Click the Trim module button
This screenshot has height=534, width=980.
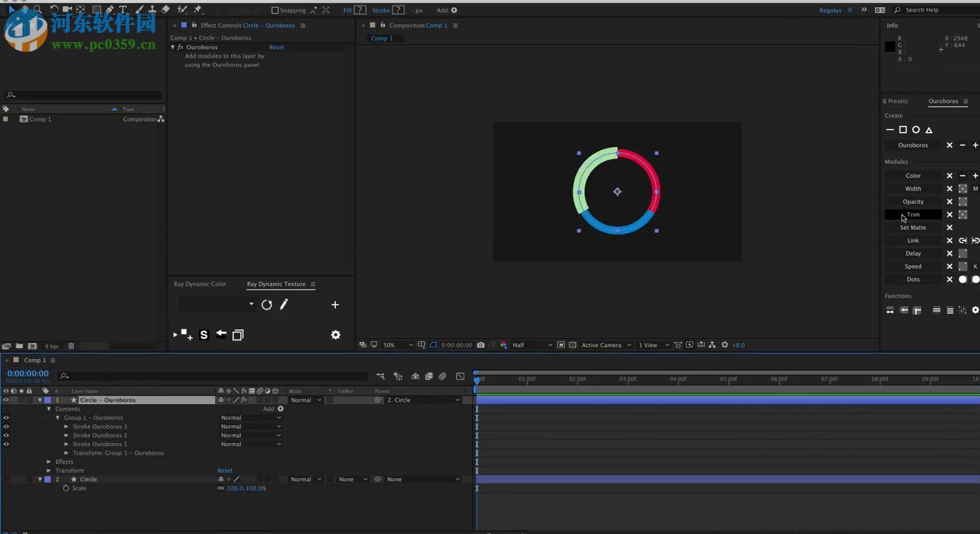(913, 215)
